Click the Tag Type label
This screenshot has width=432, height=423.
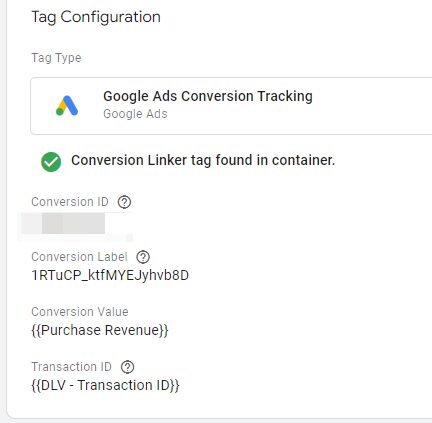[56, 58]
